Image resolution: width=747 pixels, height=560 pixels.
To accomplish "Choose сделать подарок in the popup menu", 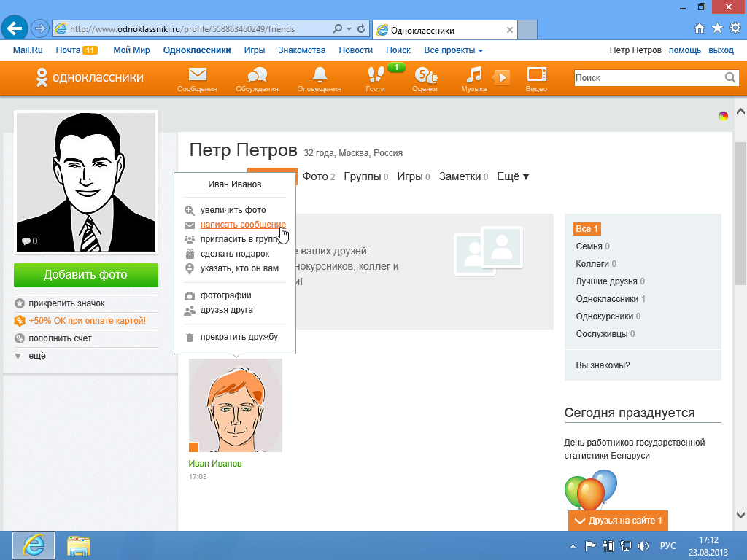I will tap(235, 254).
